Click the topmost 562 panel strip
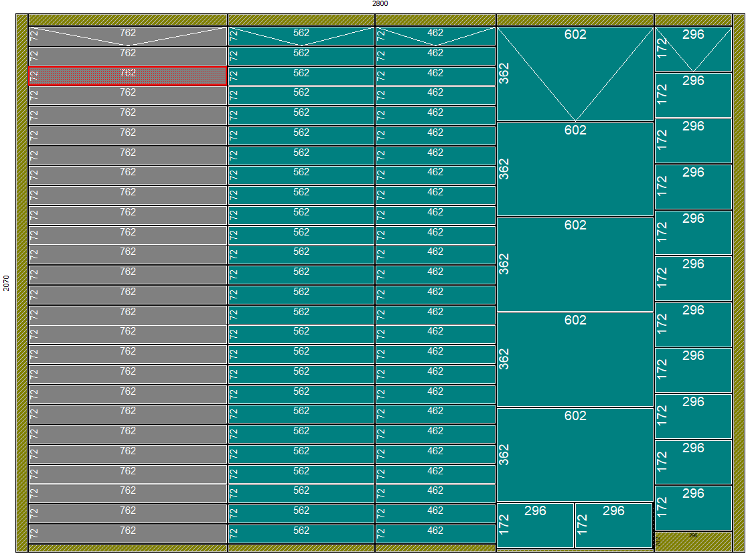This screenshot has width=754, height=560. point(301,36)
